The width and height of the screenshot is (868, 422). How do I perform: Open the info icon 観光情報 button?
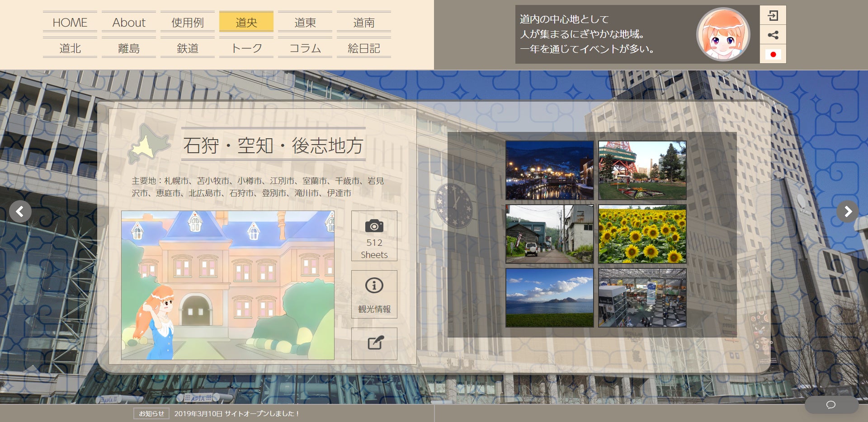point(374,294)
